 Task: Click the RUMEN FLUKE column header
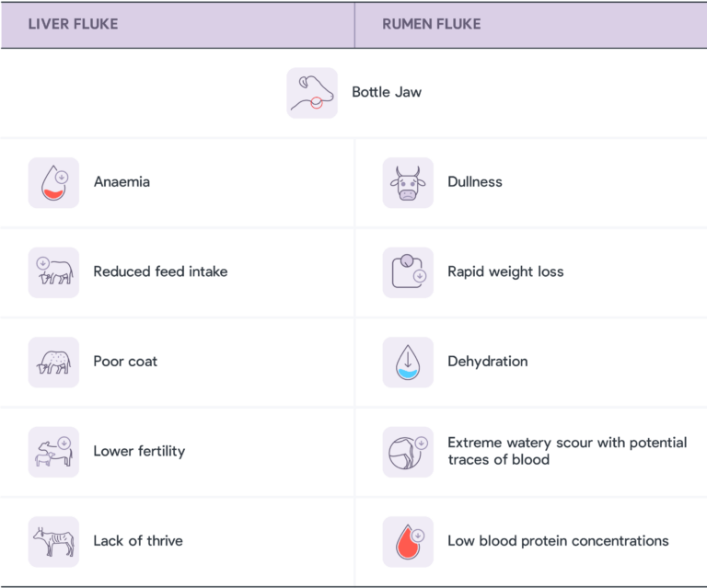[432, 24]
